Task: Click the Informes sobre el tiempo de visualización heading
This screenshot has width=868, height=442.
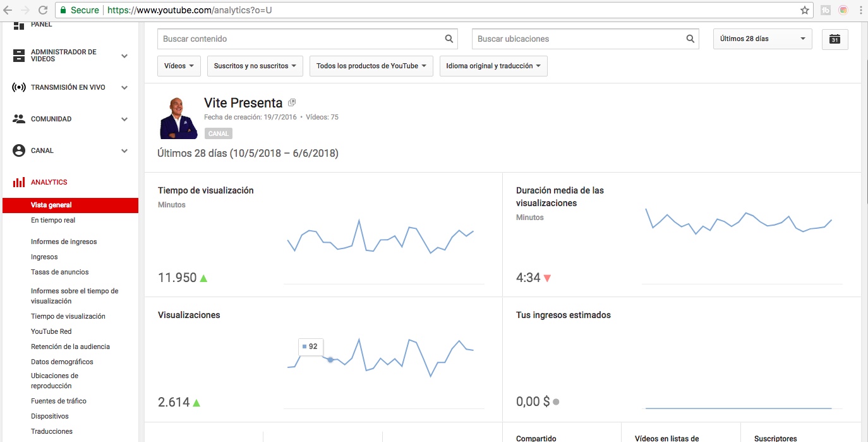Action: point(75,296)
